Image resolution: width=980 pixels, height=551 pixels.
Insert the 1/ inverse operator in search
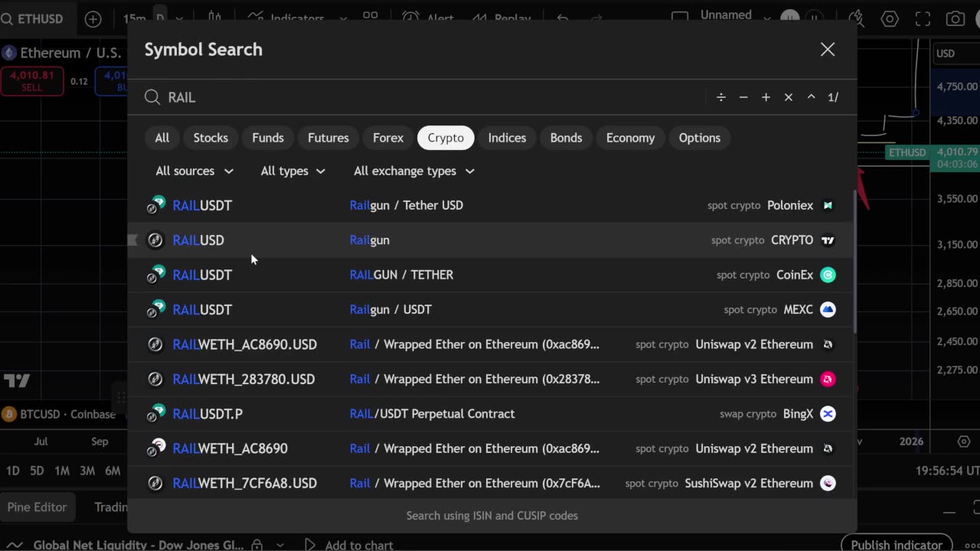click(x=833, y=97)
